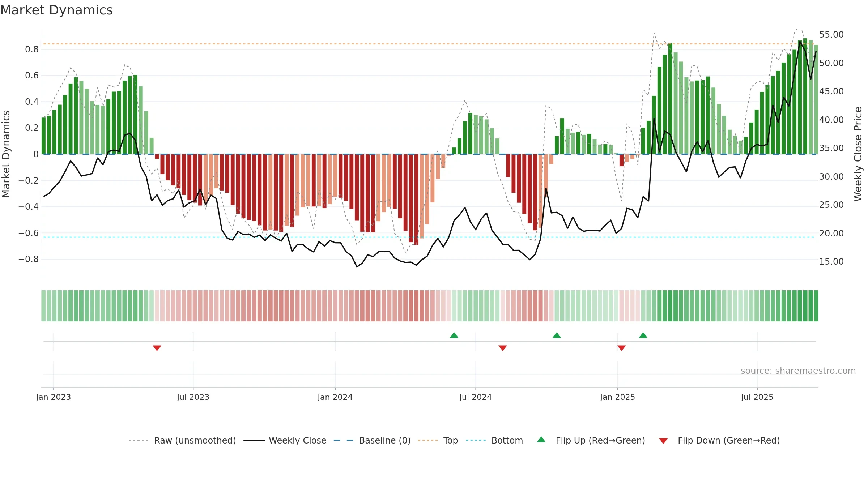
Task: Click the 0.8 left-axis tick label
Action: point(32,50)
